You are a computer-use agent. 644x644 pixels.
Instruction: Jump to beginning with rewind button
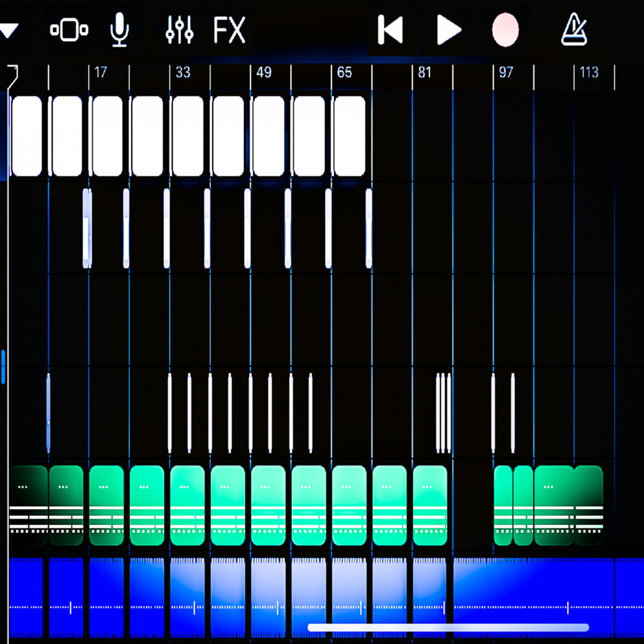(390, 30)
